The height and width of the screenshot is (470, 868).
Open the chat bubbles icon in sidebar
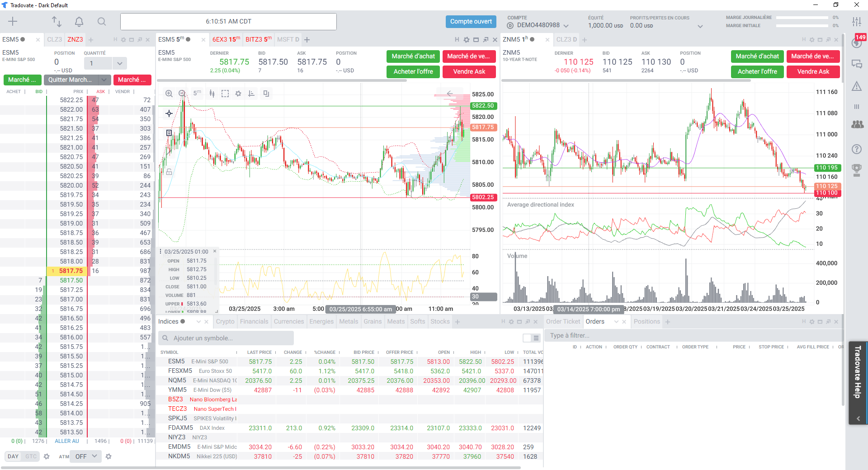point(857,64)
